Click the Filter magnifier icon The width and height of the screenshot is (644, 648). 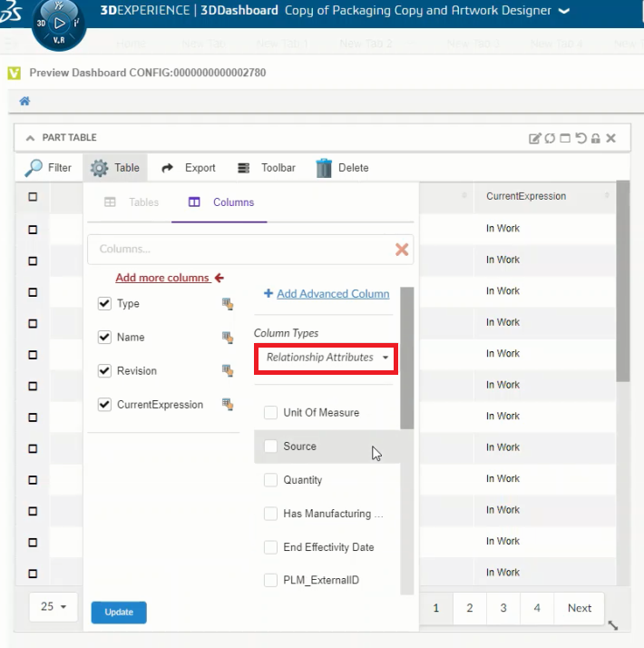tap(34, 168)
